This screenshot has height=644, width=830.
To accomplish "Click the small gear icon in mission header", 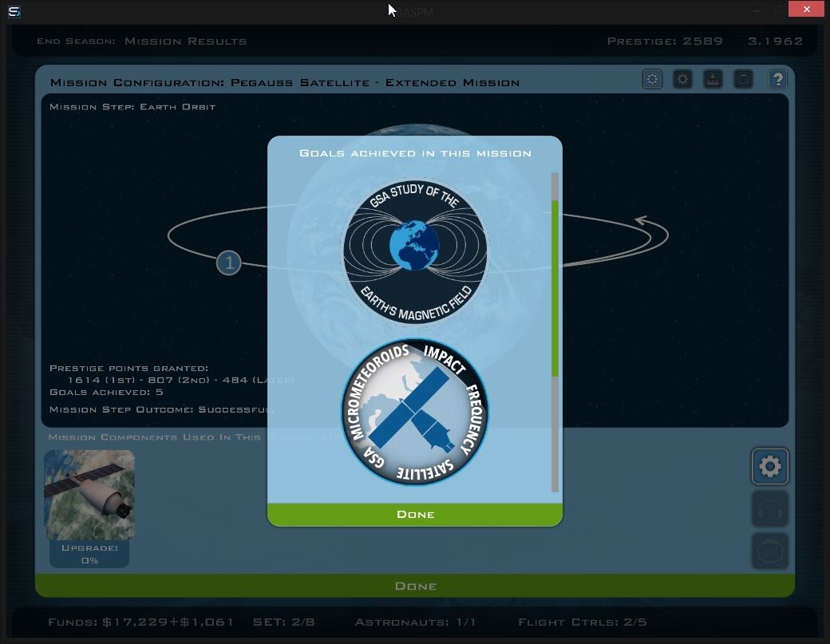I will pos(683,79).
